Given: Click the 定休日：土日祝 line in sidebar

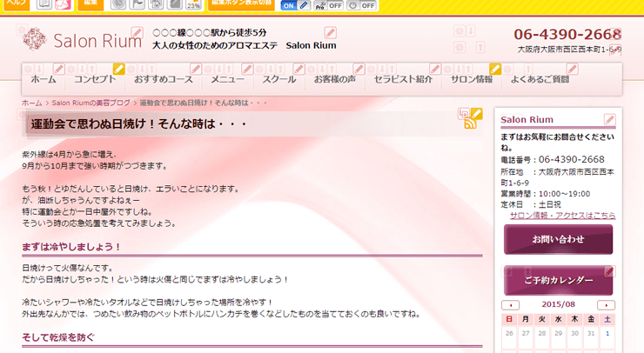Looking at the screenshot, I should (x=531, y=204).
